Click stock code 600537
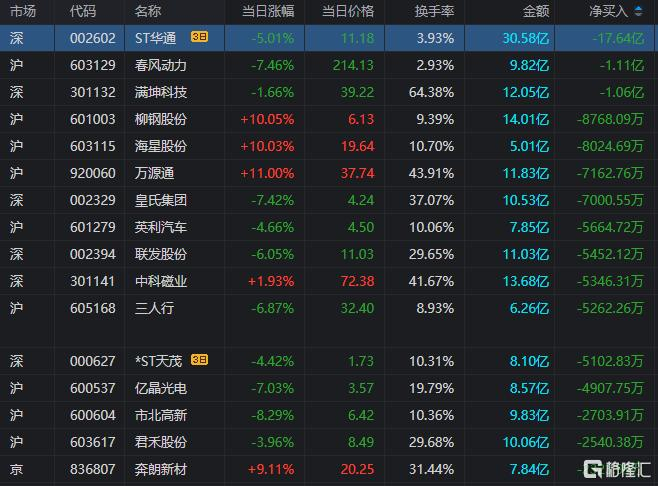 92,388
